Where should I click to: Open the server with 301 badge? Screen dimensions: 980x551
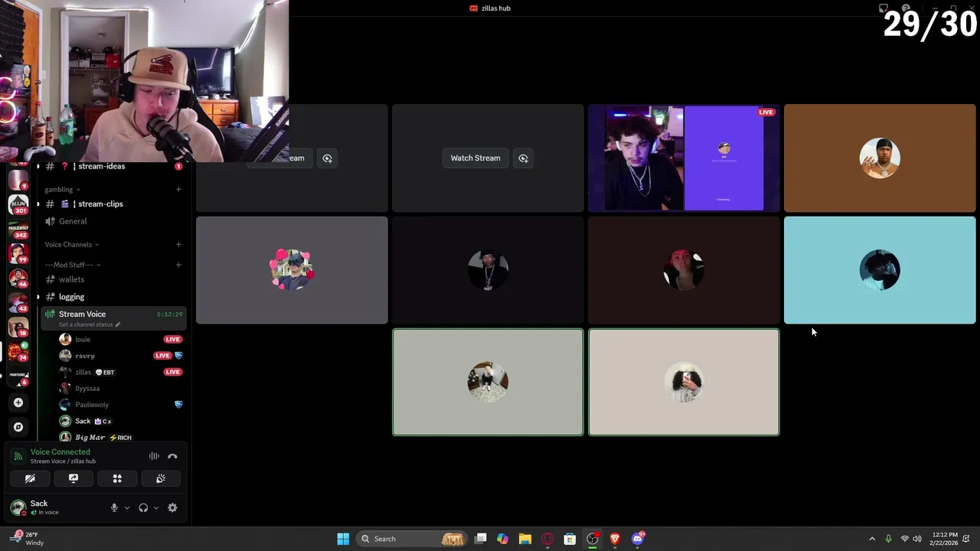pos(18,204)
